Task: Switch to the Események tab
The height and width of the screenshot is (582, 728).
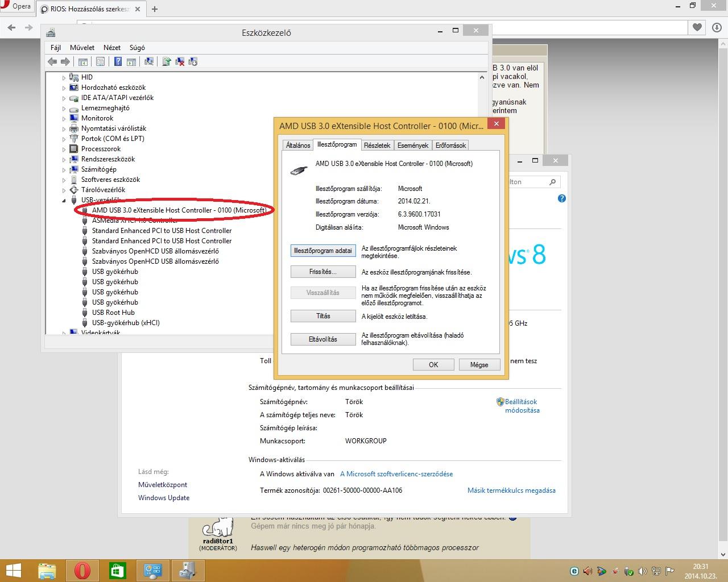Action: click(x=413, y=145)
